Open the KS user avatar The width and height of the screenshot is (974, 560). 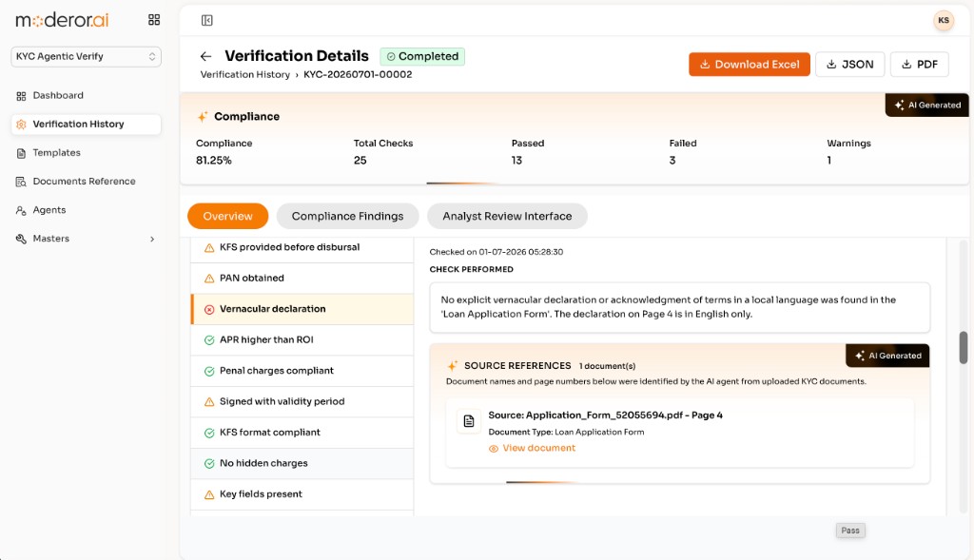pyautogui.click(x=943, y=21)
